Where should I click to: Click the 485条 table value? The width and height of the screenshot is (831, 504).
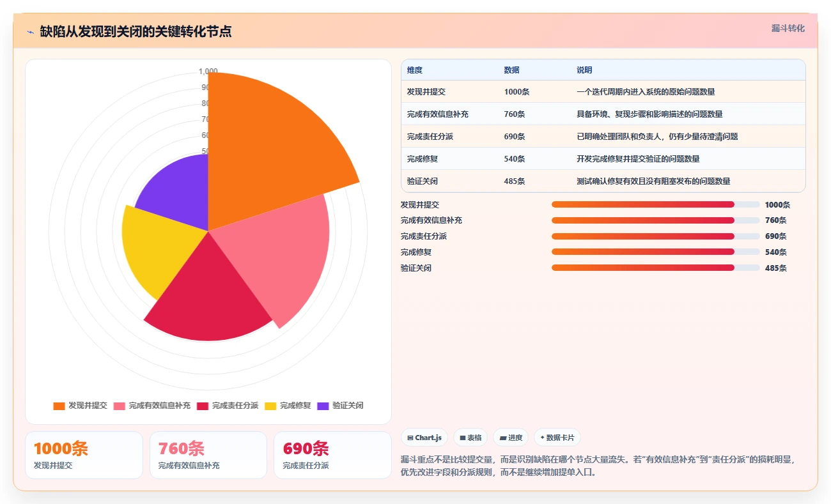click(515, 181)
